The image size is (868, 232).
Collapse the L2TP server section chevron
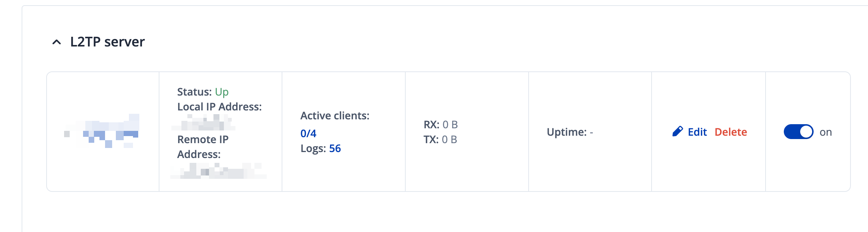pos(57,42)
